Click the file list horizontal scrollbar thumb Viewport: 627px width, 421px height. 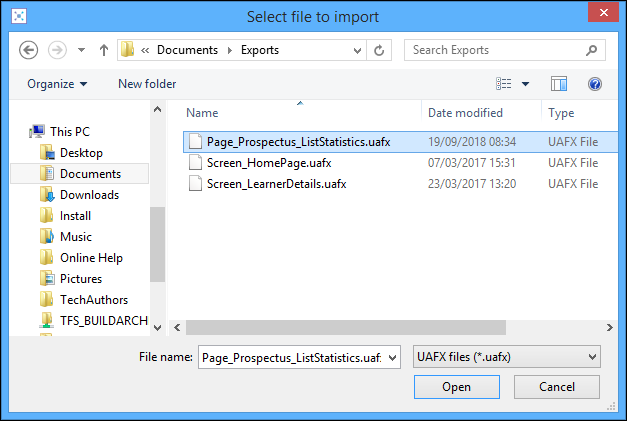pyautogui.click(x=346, y=327)
